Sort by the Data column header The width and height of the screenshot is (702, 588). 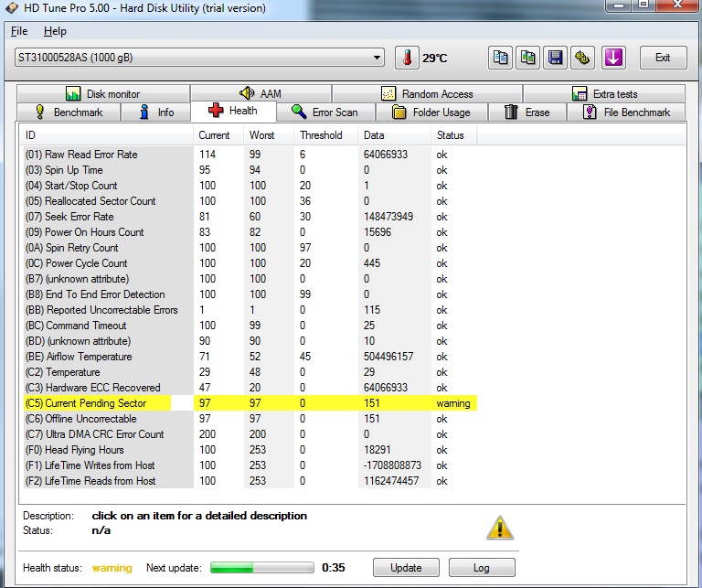click(x=395, y=135)
